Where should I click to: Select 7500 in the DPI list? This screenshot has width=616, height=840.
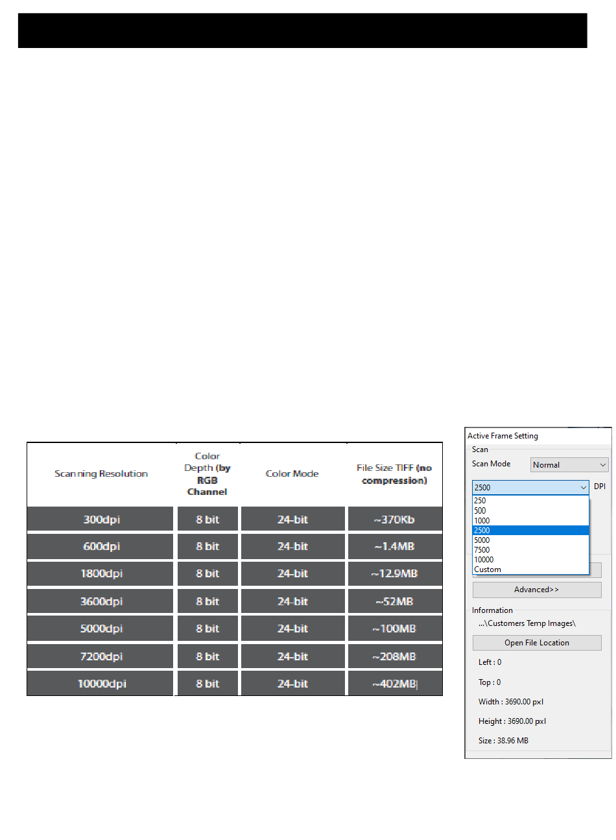click(530, 549)
